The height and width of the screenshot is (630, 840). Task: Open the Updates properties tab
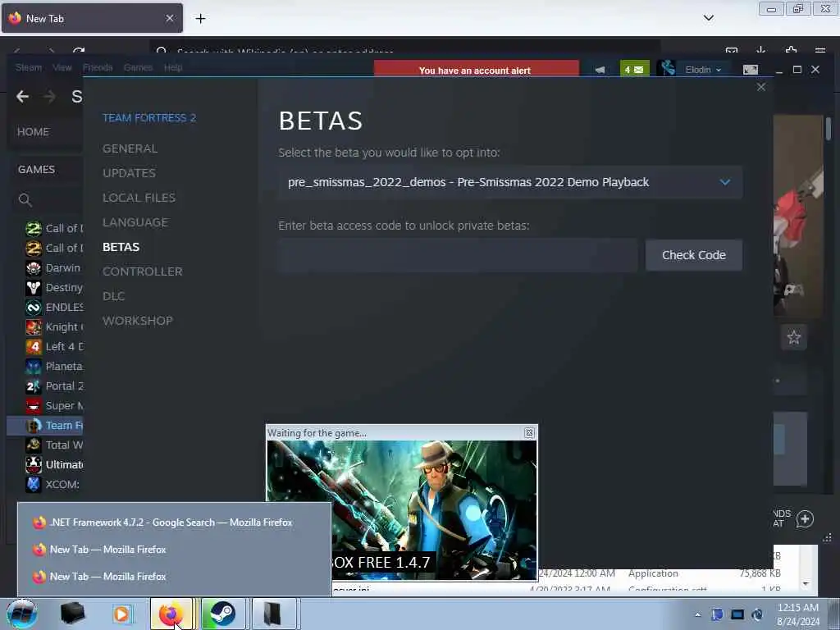tap(129, 173)
